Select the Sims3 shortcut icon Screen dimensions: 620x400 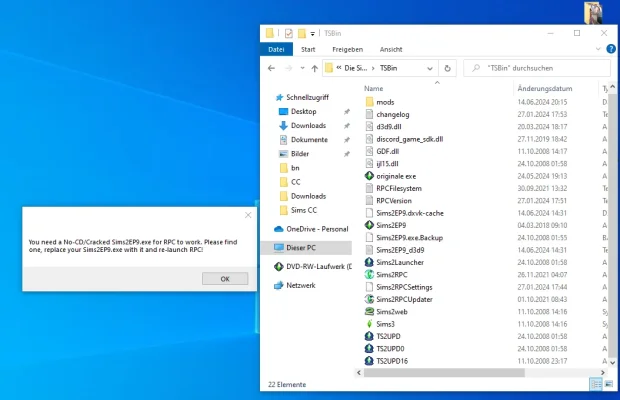(x=369, y=324)
